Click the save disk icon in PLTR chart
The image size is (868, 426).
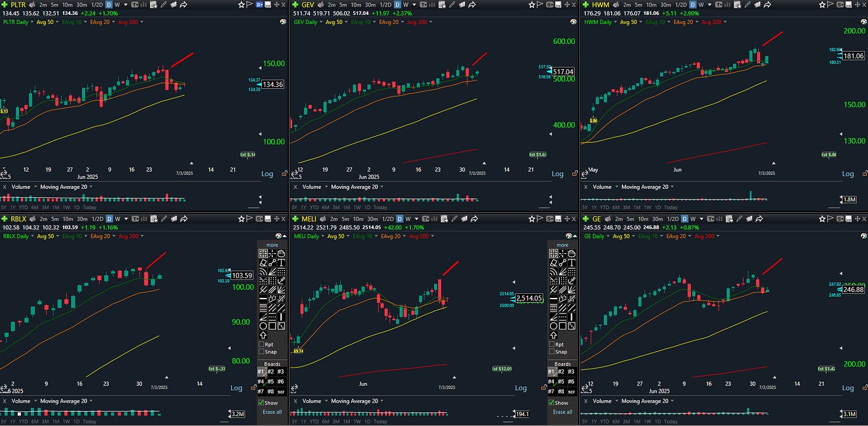pyautogui.click(x=268, y=5)
